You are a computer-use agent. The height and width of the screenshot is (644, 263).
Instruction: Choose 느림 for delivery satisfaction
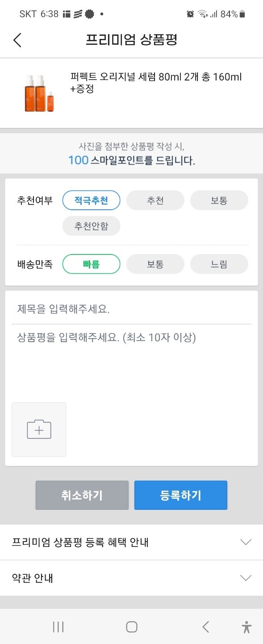coord(219,264)
